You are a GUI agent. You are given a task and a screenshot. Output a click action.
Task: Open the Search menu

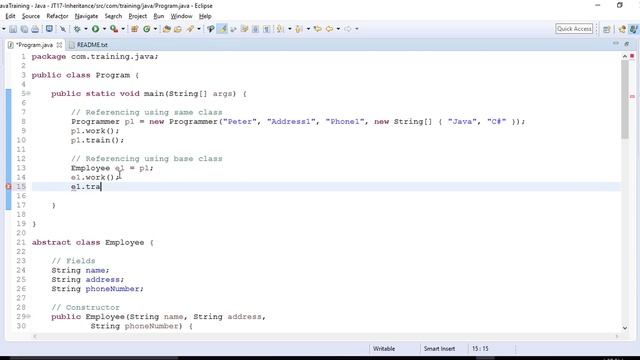point(113,16)
